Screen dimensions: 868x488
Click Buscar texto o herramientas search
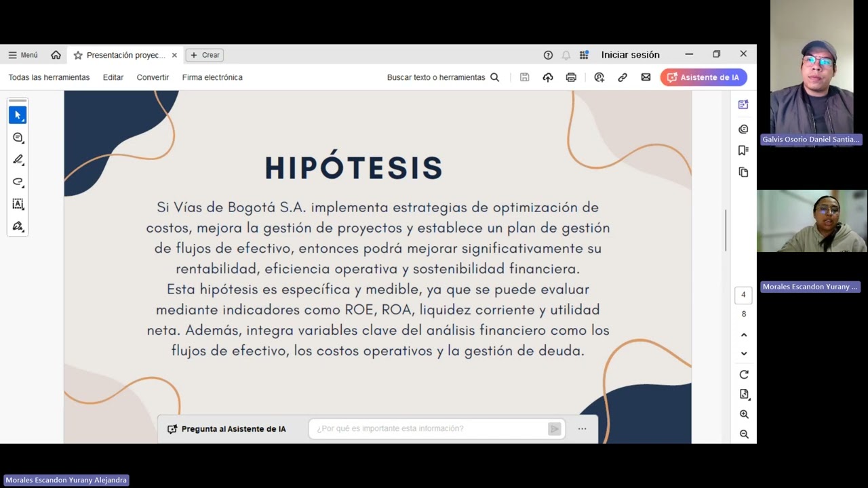(x=443, y=77)
